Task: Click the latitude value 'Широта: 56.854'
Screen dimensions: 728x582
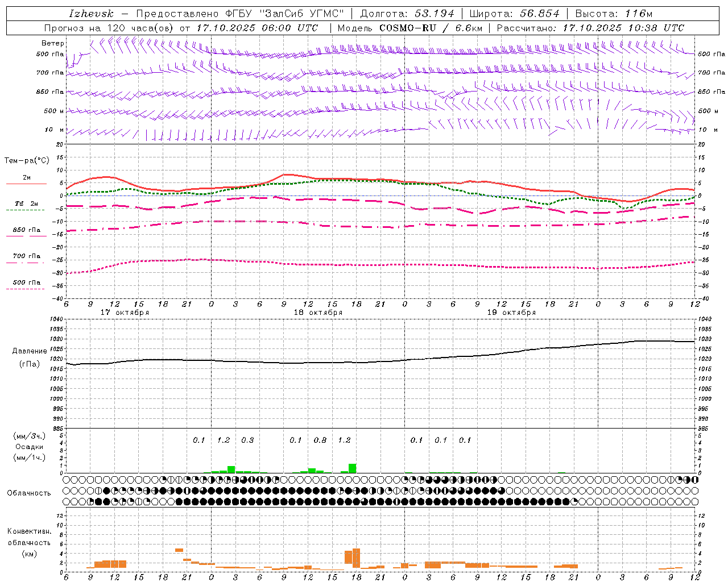Action: tap(514, 14)
